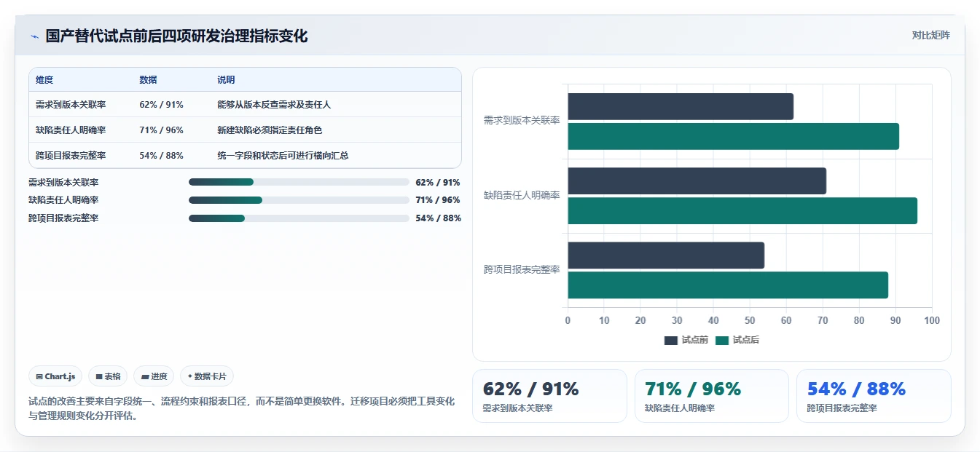Click the 跨项目报表完整率 progress bar
Viewport: 980px width, 452px height.
[299, 218]
